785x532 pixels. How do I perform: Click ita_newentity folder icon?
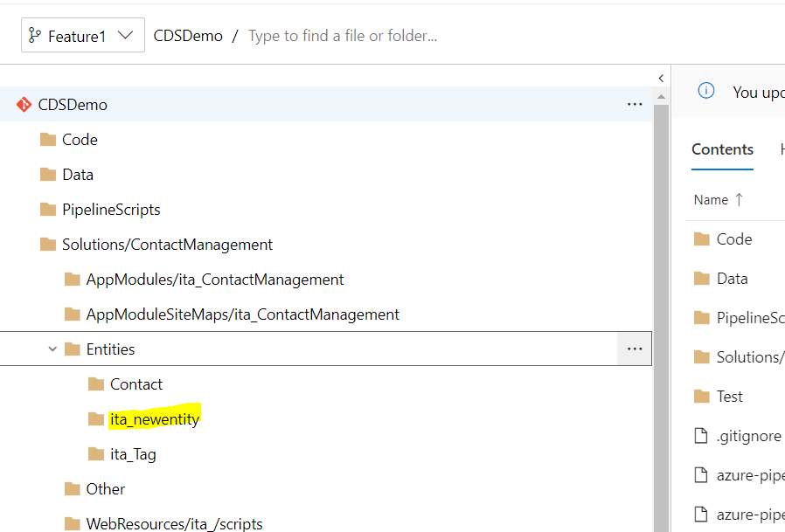[96, 419]
